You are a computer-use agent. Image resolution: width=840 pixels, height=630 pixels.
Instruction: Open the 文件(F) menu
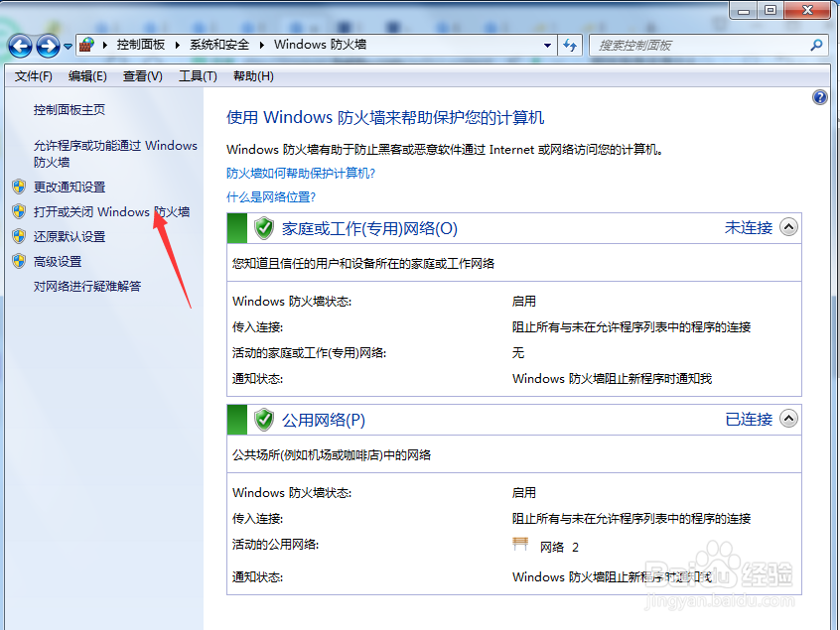pos(33,76)
